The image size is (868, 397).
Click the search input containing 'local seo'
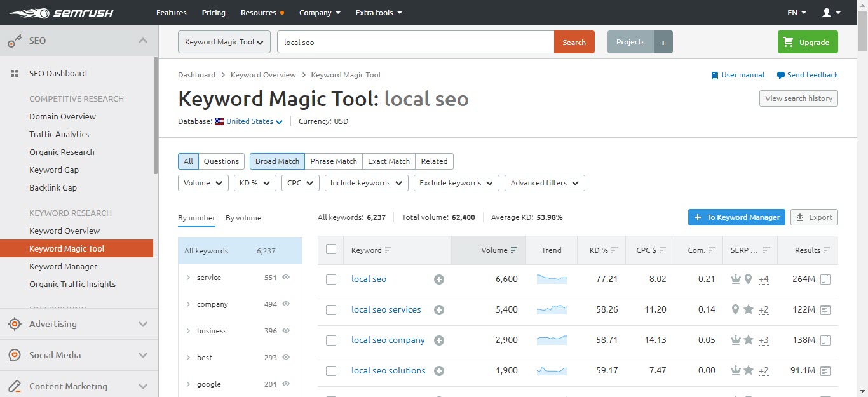pyautogui.click(x=416, y=43)
